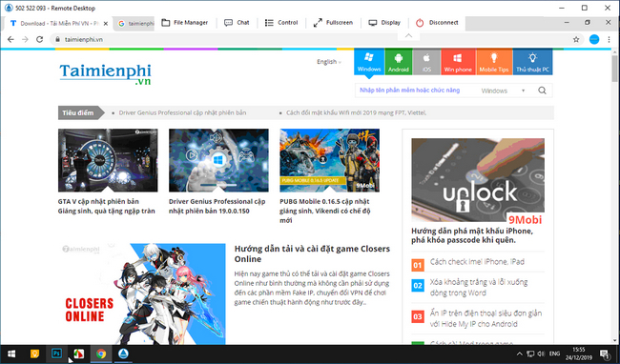
Task: Click the software search input field
Action: point(415,91)
